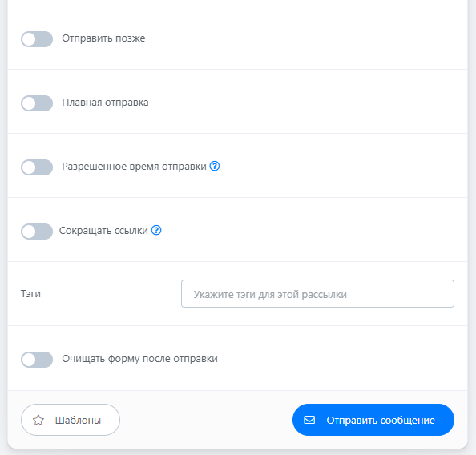This screenshot has height=455, width=476.
Task: Open help for Разрешенное время отправки
Action: pyautogui.click(x=215, y=166)
